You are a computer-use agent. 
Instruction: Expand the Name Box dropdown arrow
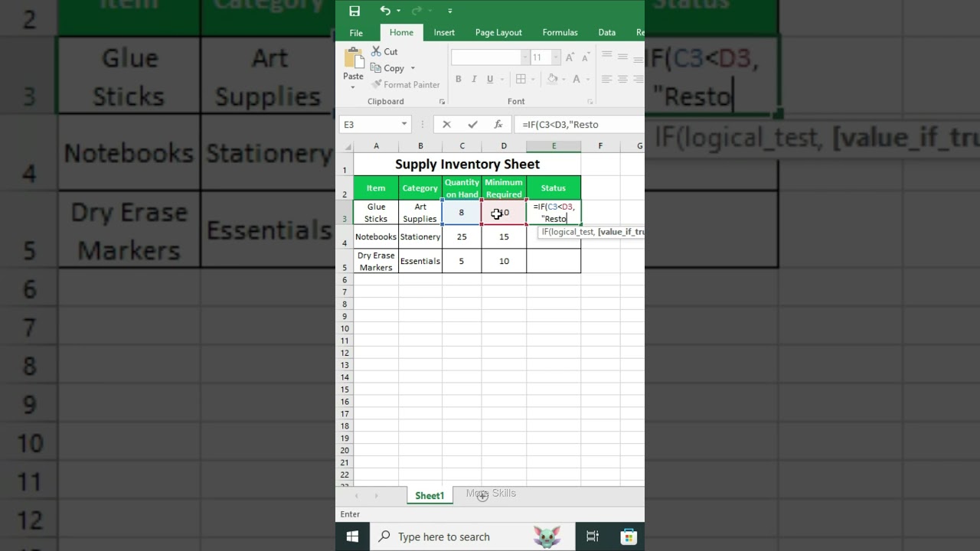[x=404, y=124]
